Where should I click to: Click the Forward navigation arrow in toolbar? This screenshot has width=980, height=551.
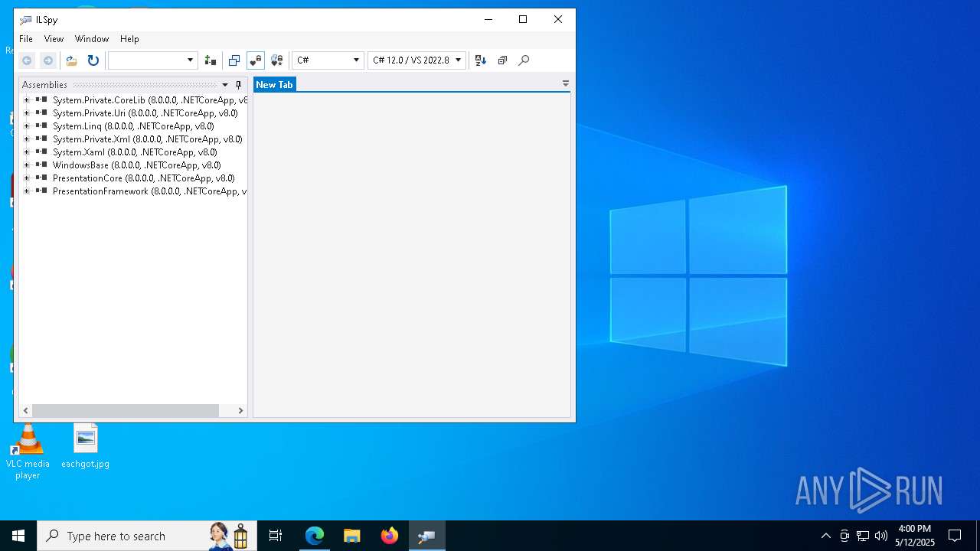pos(48,60)
